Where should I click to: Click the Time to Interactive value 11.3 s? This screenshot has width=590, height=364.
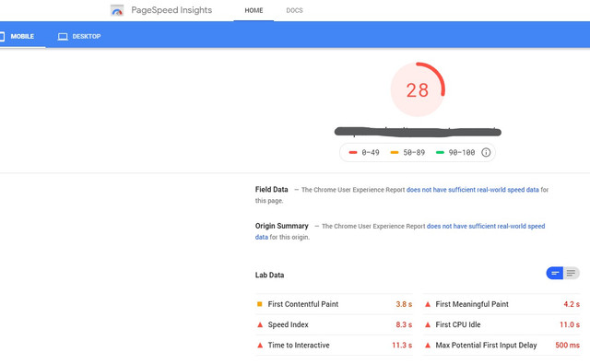402,345
